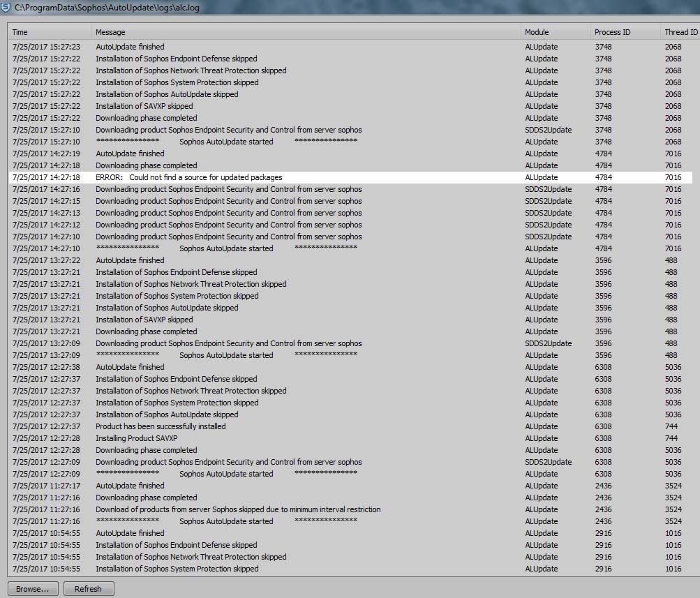Select the downloading product row at 14:27:15
The height and width of the screenshot is (598, 700).
click(x=350, y=201)
